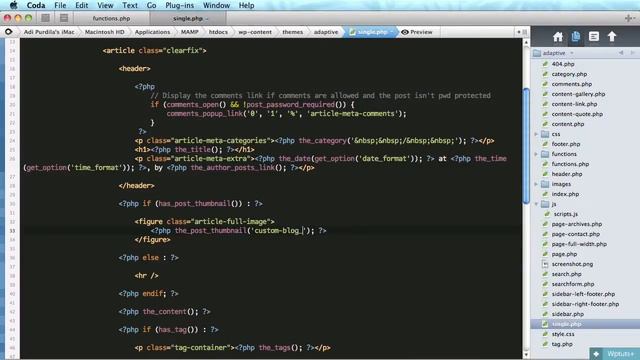Open the Coda application menu

[36, 5]
